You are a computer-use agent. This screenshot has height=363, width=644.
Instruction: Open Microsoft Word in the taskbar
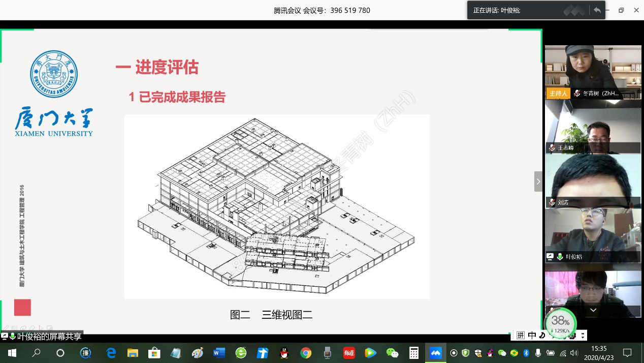coord(219,353)
